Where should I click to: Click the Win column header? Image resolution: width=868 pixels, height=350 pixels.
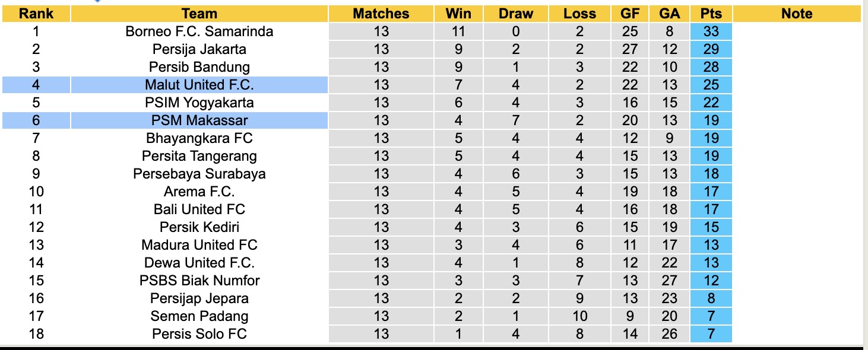[458, 14]
